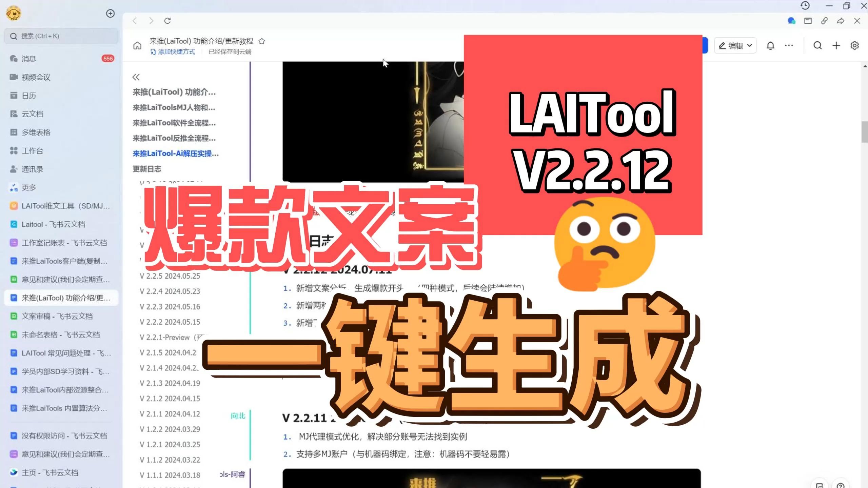
Task: Select V 2.1.1 2024.04.12 outline entry
Action: [x=170, y=414]
